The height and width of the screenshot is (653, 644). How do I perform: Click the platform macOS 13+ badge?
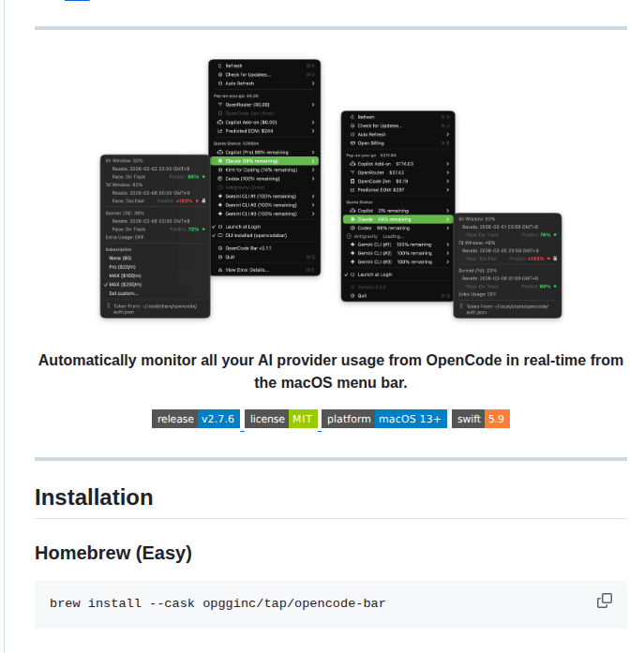click(x=384, y=419)
